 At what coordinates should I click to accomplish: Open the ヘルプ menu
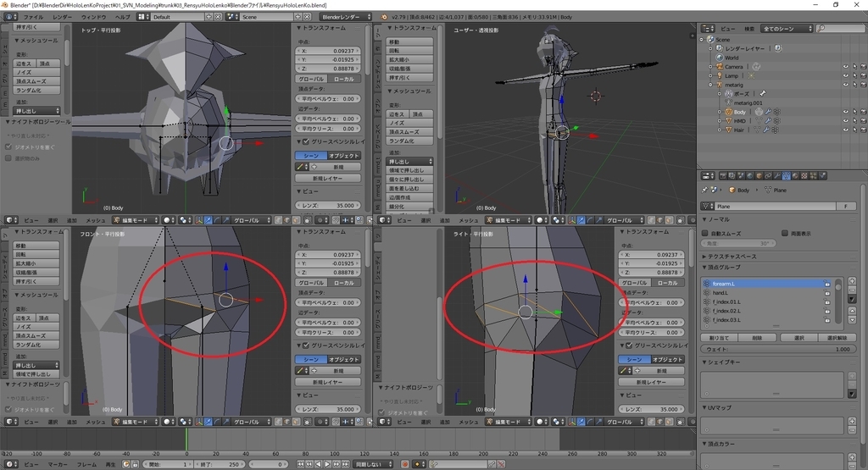123,17
